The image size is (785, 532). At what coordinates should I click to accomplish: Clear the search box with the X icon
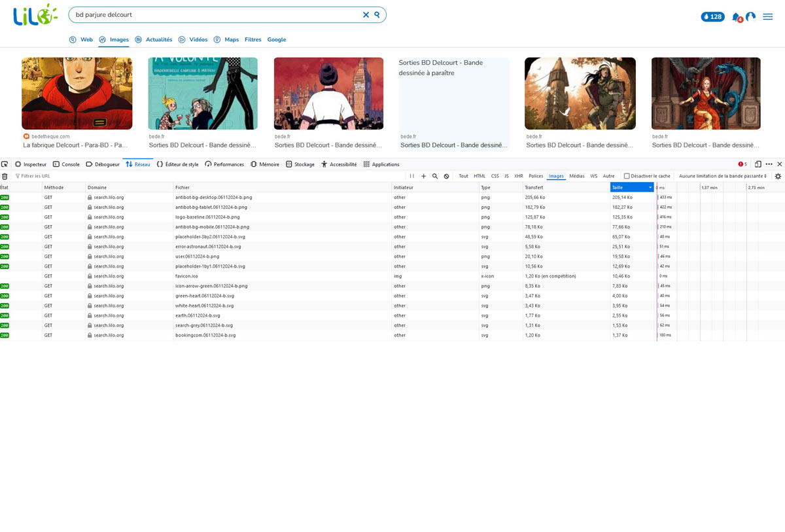(x=366, y=14)
